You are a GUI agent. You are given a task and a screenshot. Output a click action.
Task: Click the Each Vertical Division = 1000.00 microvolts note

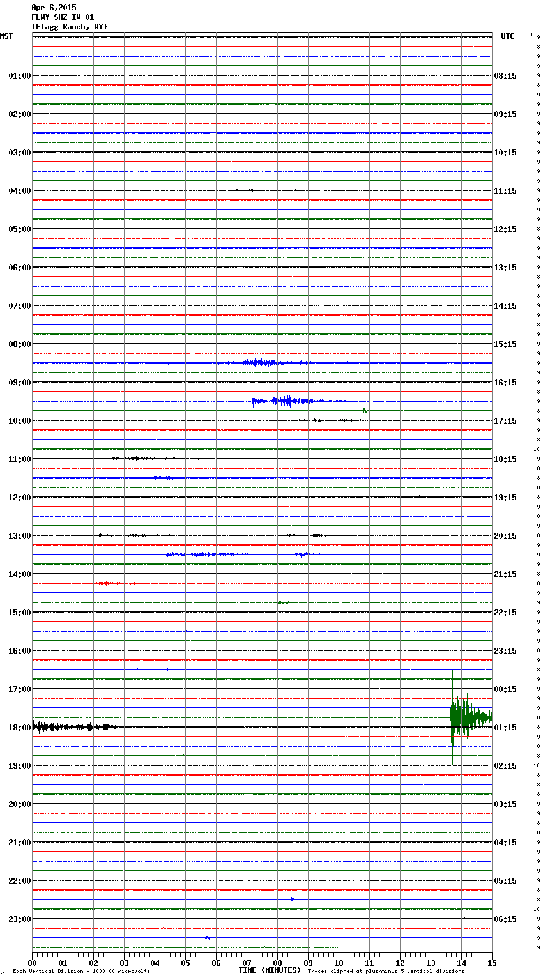click(81, 972)
